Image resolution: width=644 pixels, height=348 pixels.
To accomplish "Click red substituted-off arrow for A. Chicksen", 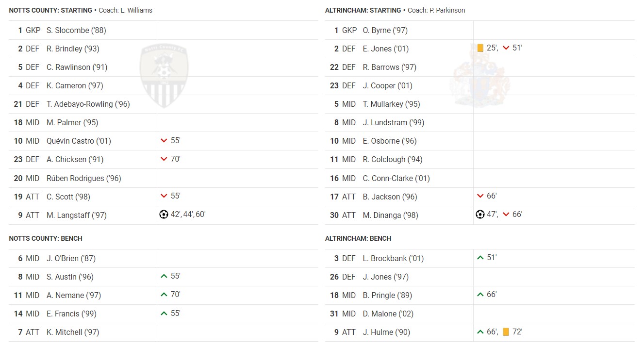I will (x=164, y=159).
